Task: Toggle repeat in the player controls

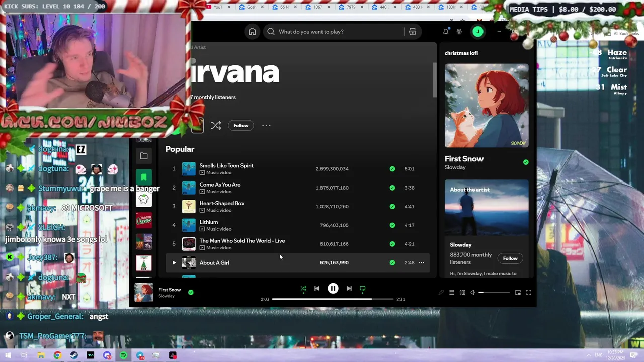Action: tap(363, 289)
